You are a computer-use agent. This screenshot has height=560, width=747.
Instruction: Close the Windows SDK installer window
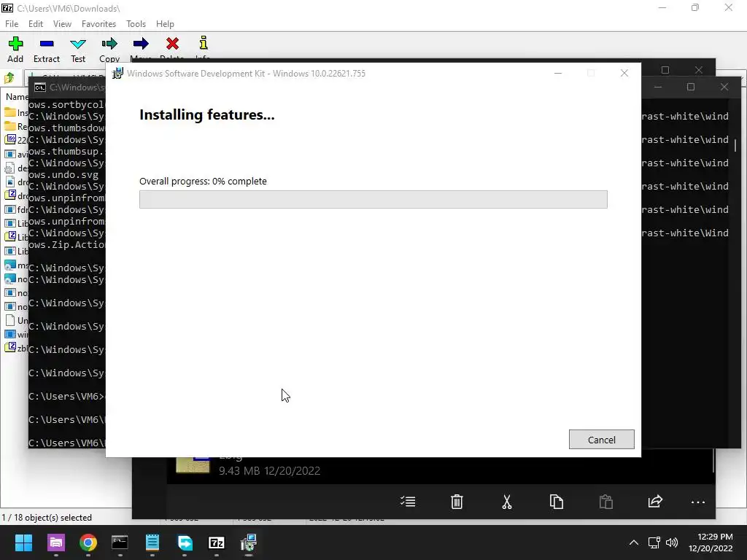click(x=624, y=73)
